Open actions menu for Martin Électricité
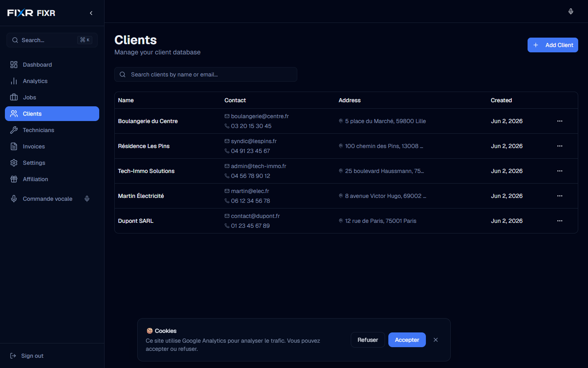The width and height of the screenshot is (588, 368). click(560, 196)
